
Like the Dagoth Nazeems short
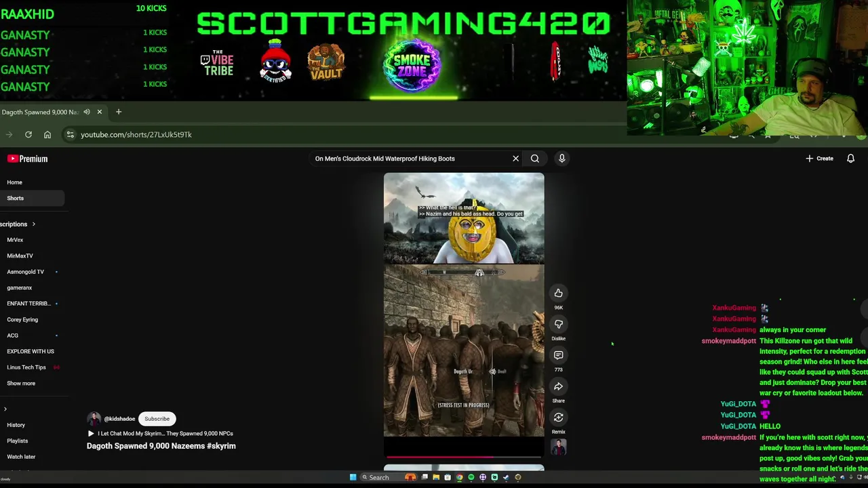coord(558,293)
